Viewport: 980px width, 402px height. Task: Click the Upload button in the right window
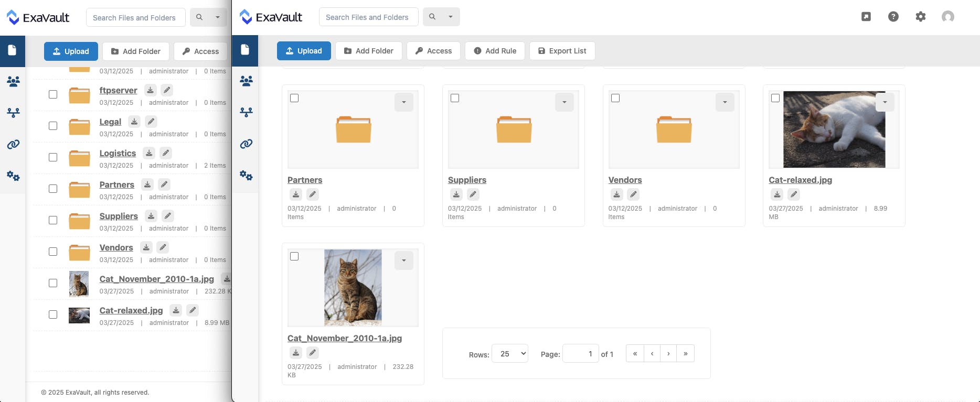click(304, 51)
